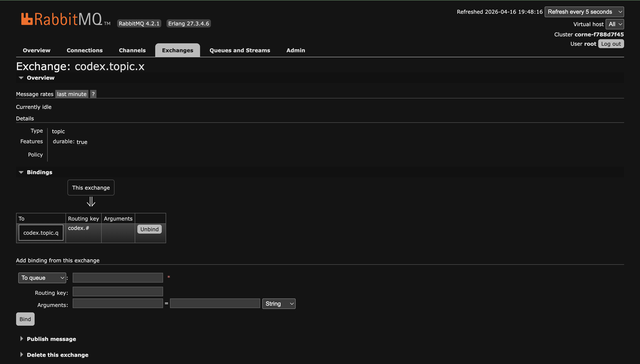Click the RabbitMQ logo
This screenshot has width=640, height=364.
tap(66, 19)
